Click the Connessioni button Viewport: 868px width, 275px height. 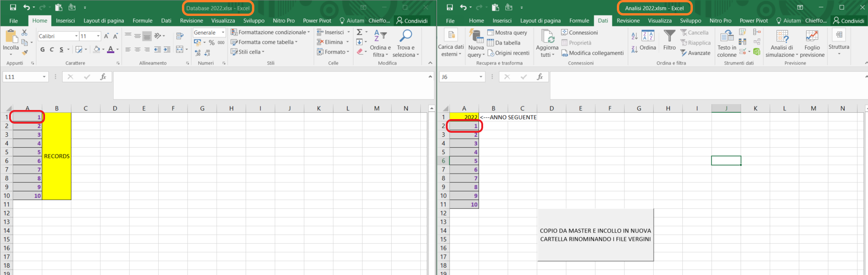click(x=580, y=32)
